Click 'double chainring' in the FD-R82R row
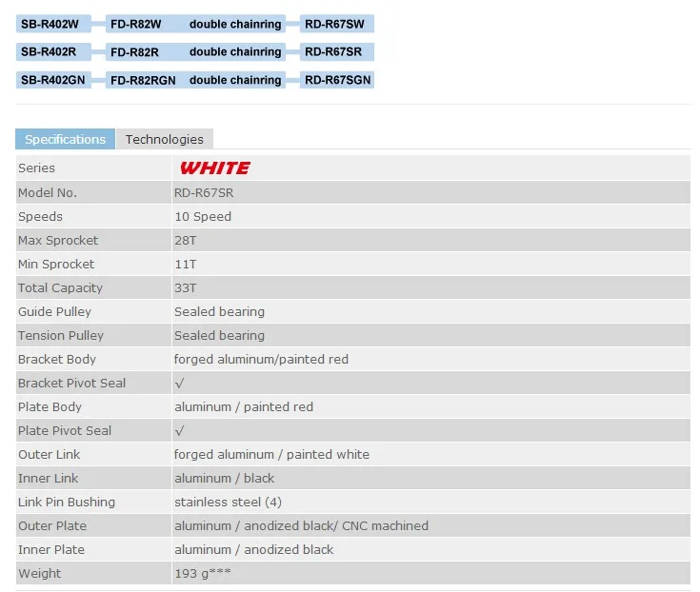This screenshot has width=700, height=592. click(235, 51)
